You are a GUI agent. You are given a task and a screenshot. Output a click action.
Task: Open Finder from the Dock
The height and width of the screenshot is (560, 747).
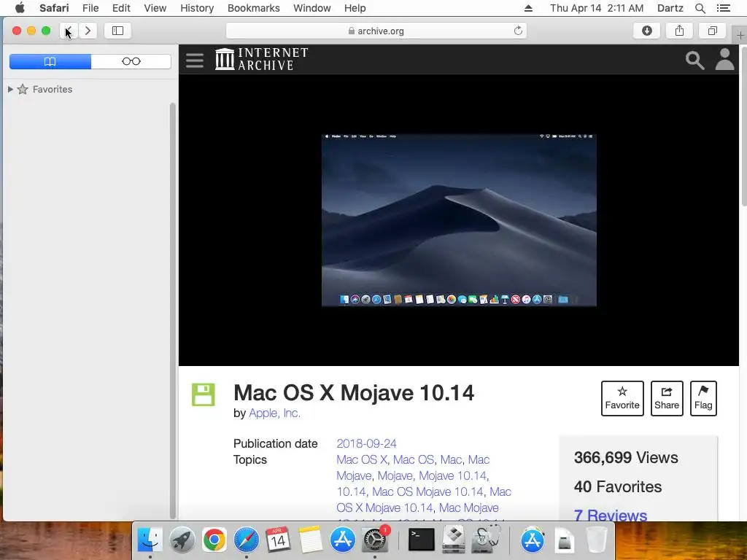tap(150, 540)
